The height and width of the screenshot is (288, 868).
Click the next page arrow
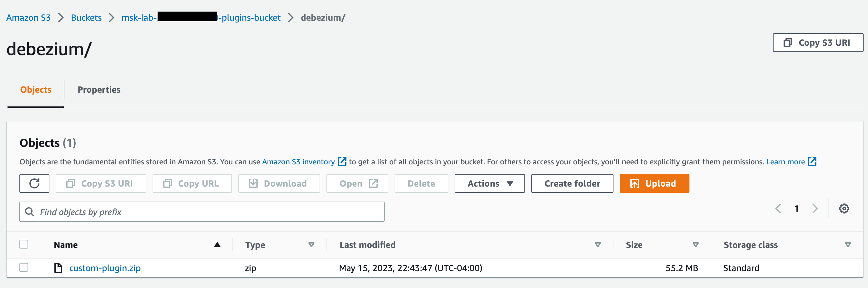[815, 208]
